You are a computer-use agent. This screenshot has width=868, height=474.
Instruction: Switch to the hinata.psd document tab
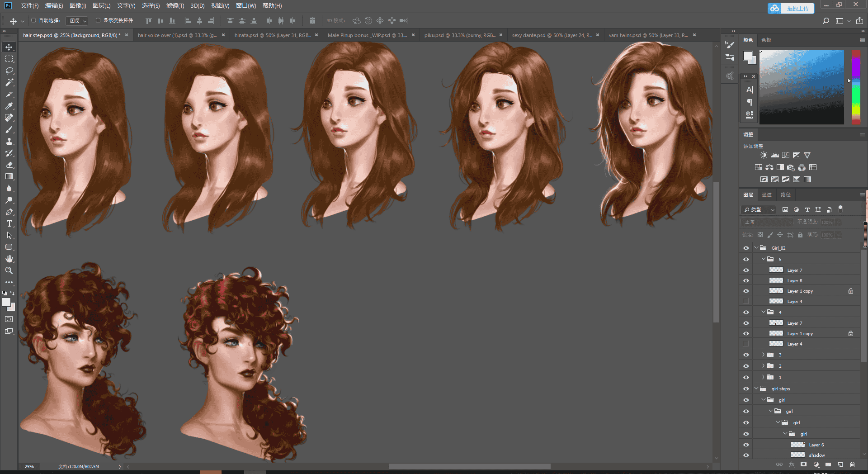coord(272,35)
